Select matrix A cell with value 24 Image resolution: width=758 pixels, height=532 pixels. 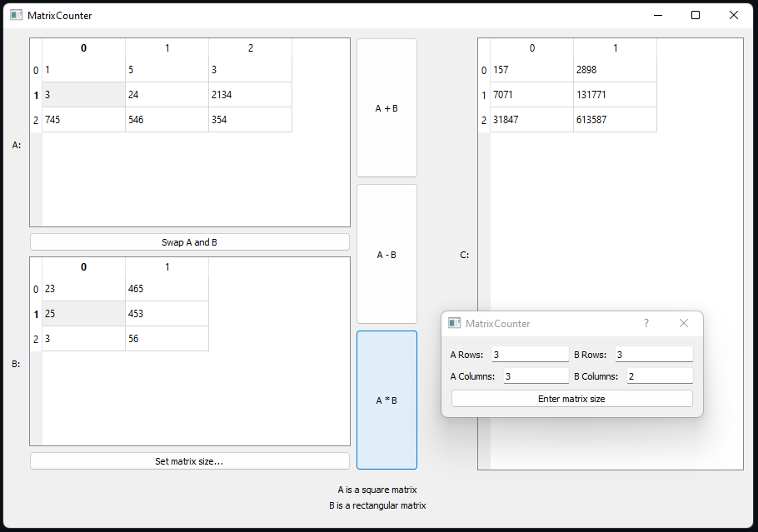[167, 95]
